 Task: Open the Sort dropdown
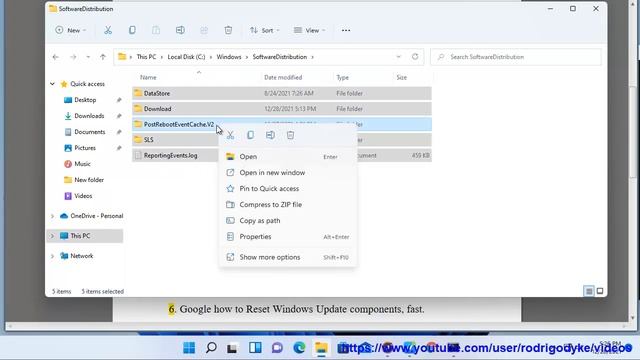pyautogui.click(x=264, y=30)
